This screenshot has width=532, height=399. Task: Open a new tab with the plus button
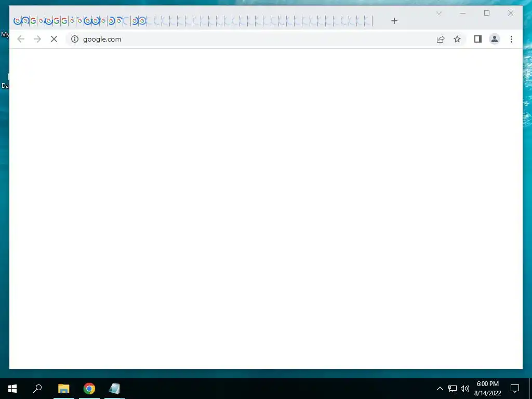point(394,21)
